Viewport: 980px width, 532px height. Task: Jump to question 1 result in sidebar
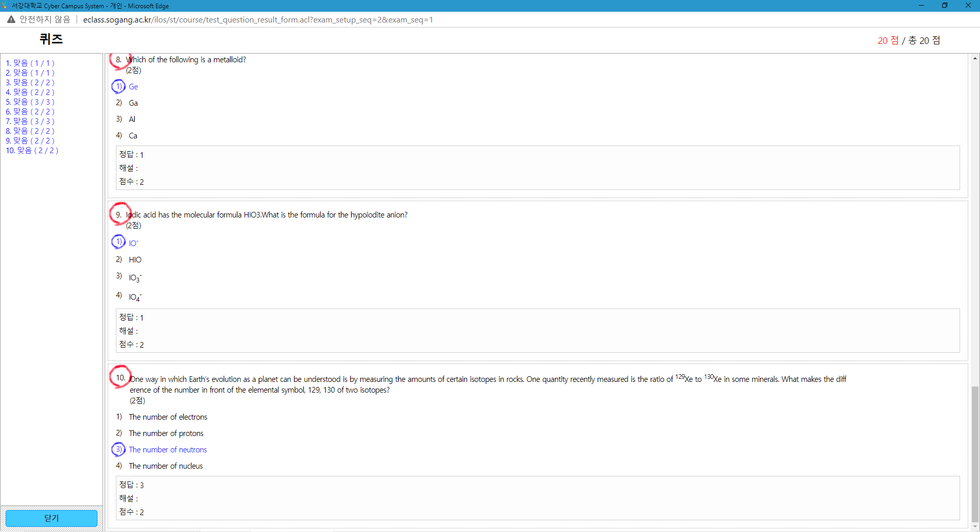pos(30,63)
